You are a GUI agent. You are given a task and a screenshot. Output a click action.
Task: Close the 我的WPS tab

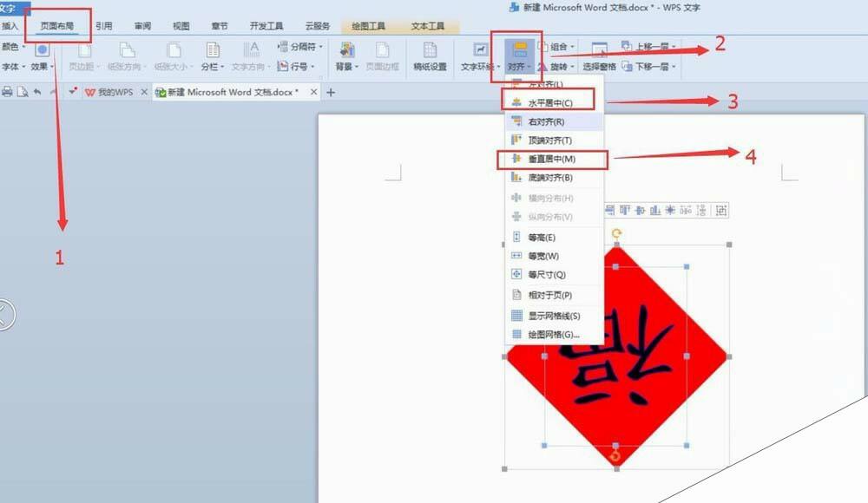pyautogui.click(x=144, y=92)
